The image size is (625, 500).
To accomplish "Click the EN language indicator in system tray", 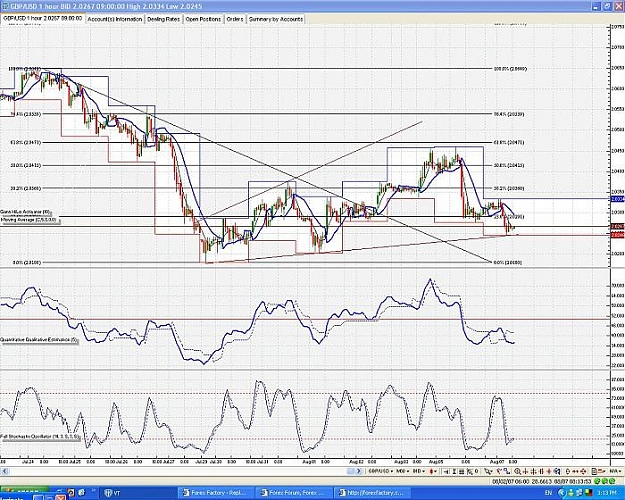I will [548, 493].
